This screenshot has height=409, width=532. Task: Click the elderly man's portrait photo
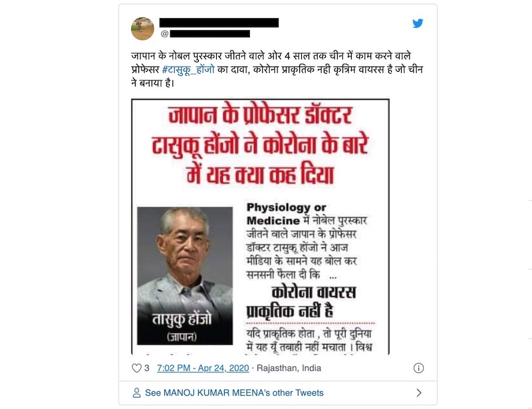tap(185, 275)
